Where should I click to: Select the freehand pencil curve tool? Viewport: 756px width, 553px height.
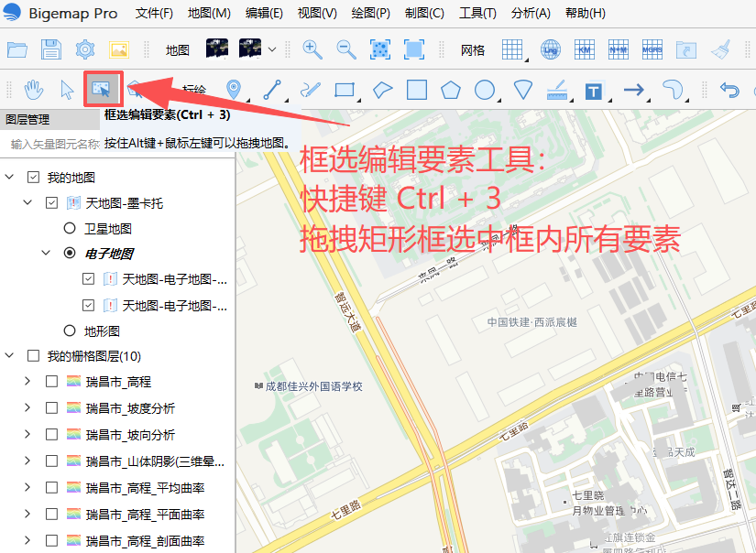310,90
